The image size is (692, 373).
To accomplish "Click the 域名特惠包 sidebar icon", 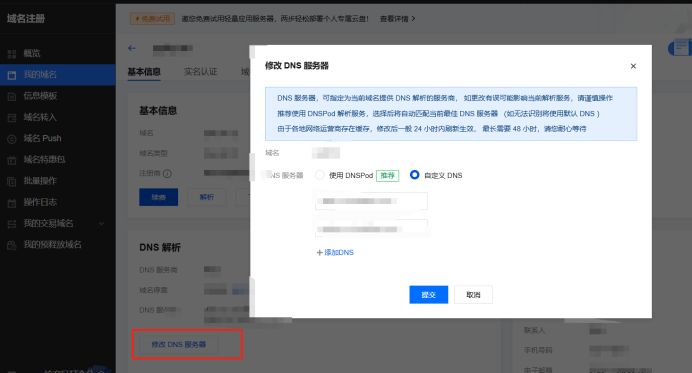I will point(12,160).
